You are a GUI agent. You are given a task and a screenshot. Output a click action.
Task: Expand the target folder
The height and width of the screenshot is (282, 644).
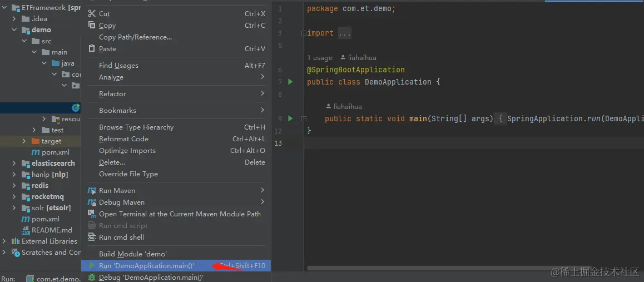pyautogui.click(x=24, y=141)
